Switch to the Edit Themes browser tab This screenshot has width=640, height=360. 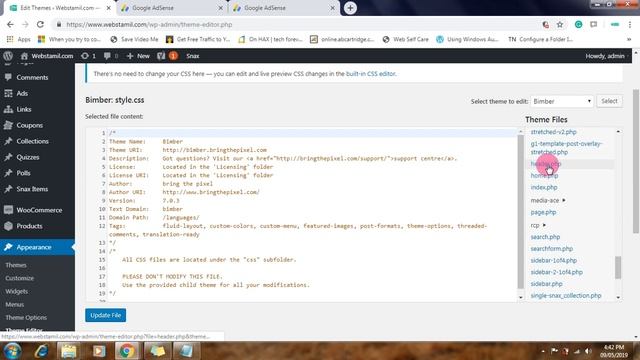pyautogui.click(x=60, y=8)
